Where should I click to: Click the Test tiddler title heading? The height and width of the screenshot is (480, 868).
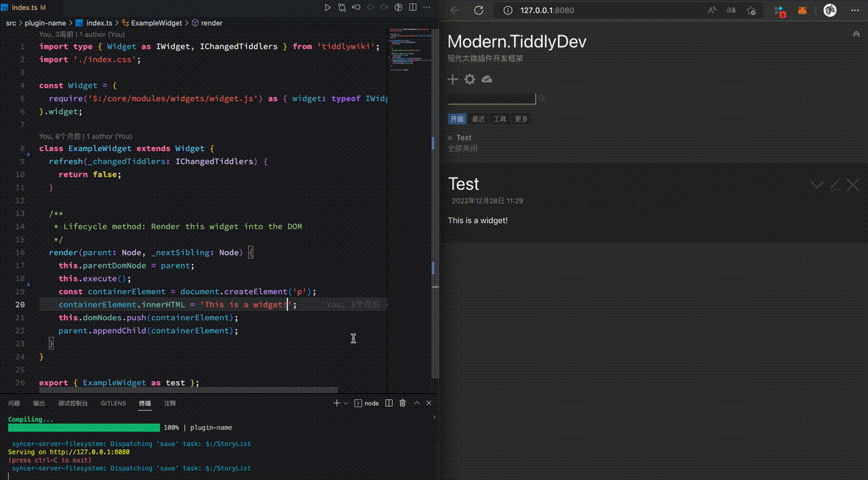pos(464,184)
